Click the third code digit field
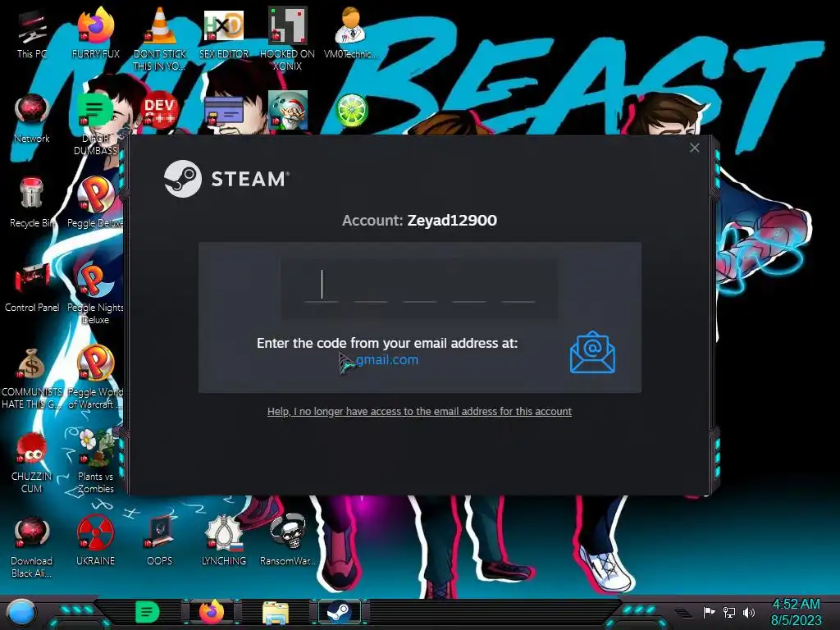The image size is (840, 630). 420,287
